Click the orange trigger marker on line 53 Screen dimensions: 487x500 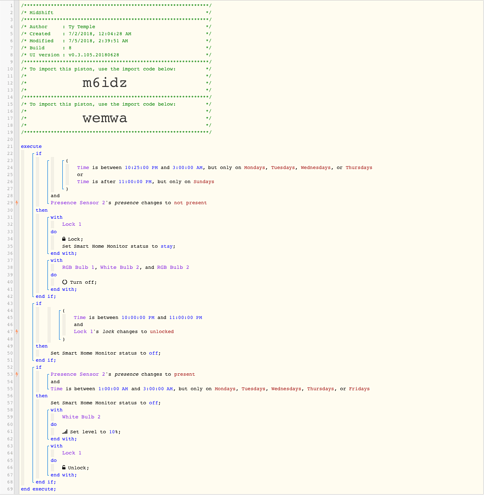click(x=17, y=374)
